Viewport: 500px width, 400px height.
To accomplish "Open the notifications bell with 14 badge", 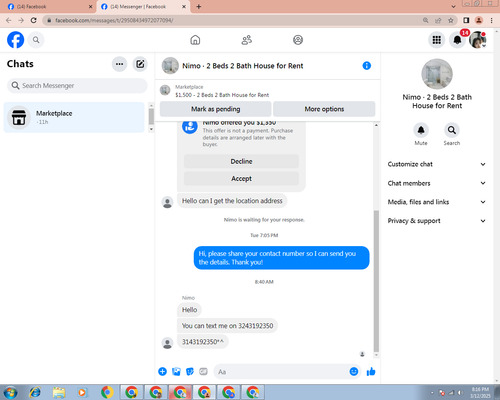I will pos(458,40).
